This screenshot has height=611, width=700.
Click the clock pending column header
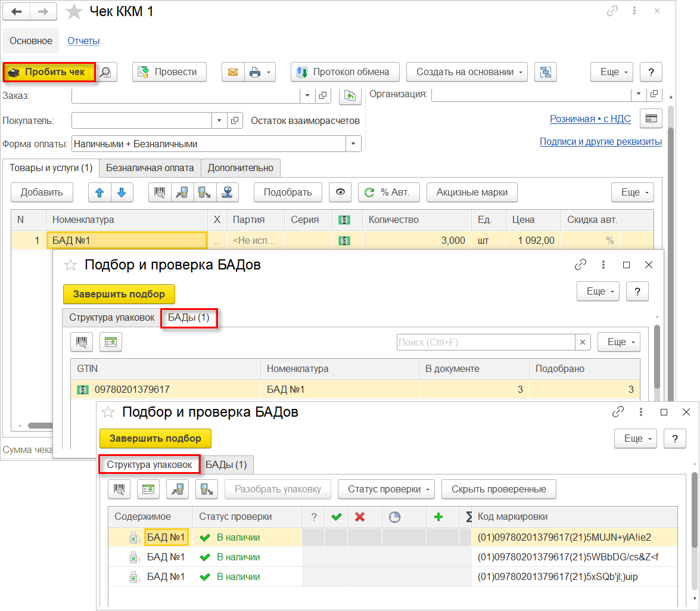(x=394, y=517)
